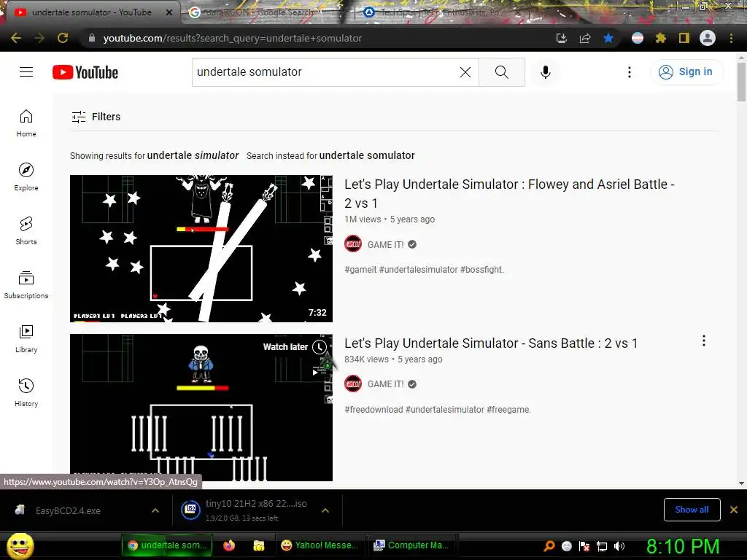Open the Flowey and Asriel Battle thumbnail
The height and width of the screenshot is (560, 747).
pos(201,249)
